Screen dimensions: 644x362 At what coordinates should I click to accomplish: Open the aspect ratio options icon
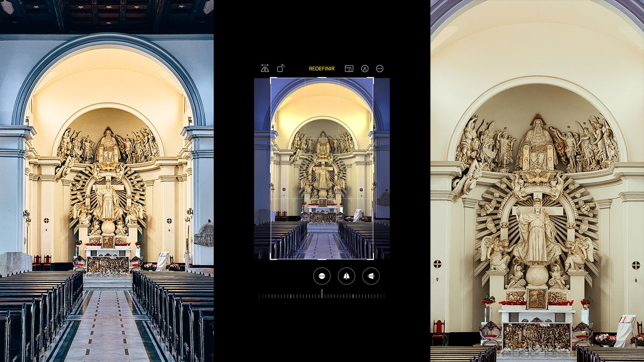pos(349,69)
